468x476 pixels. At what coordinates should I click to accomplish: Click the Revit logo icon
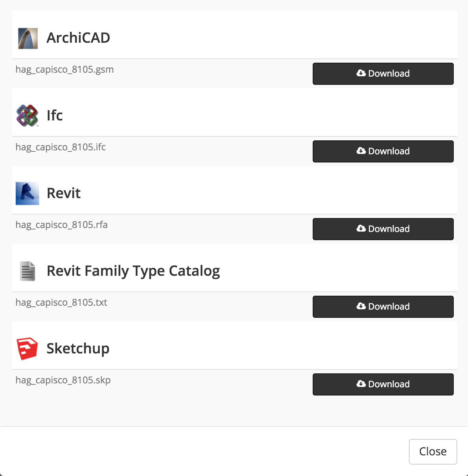tap(27, 193)
